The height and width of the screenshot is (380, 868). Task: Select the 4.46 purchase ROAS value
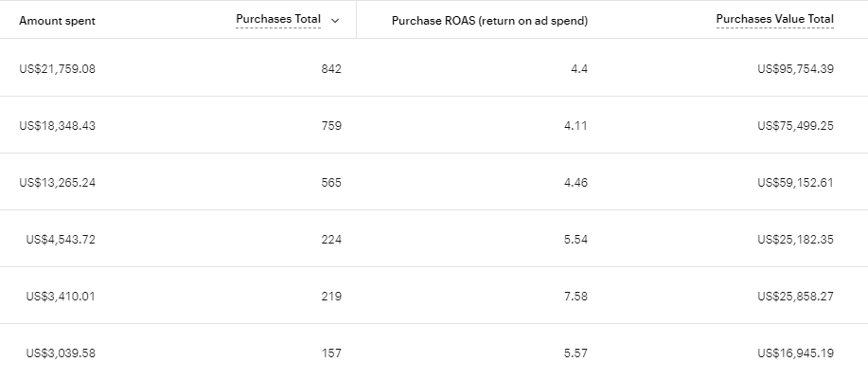point(575,182)
